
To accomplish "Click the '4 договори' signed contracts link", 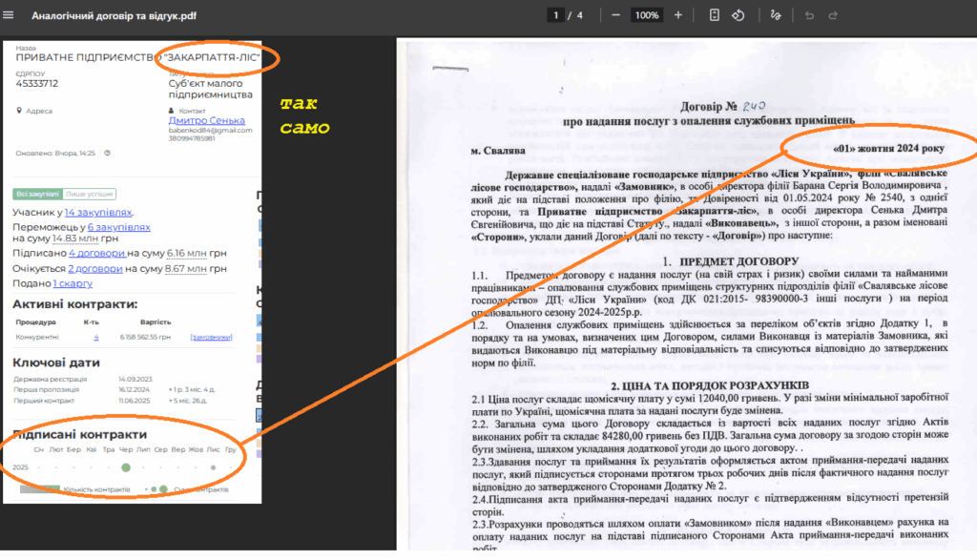I will pos(97,254).
